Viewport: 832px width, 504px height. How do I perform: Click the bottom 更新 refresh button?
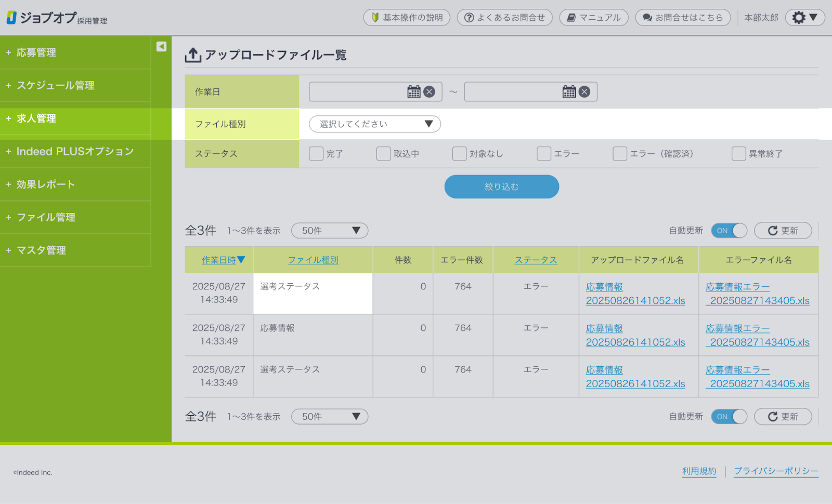click(x=783, y=417)
